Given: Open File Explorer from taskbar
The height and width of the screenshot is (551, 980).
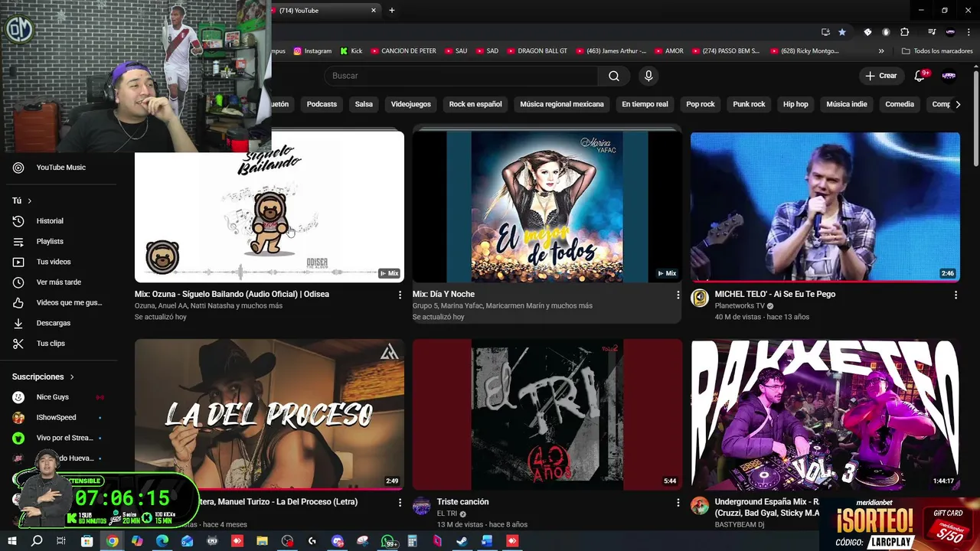Looking at the screenshot, I should [x=263, y=541].
